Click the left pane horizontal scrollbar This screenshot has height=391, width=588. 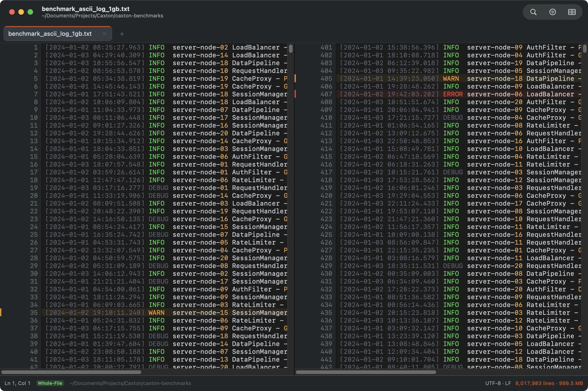[x=71, y=372]
